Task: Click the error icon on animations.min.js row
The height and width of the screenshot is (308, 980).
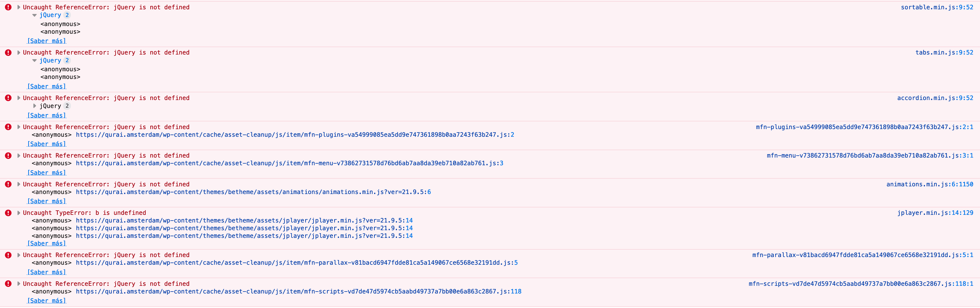Action: [x=8, y=184]
